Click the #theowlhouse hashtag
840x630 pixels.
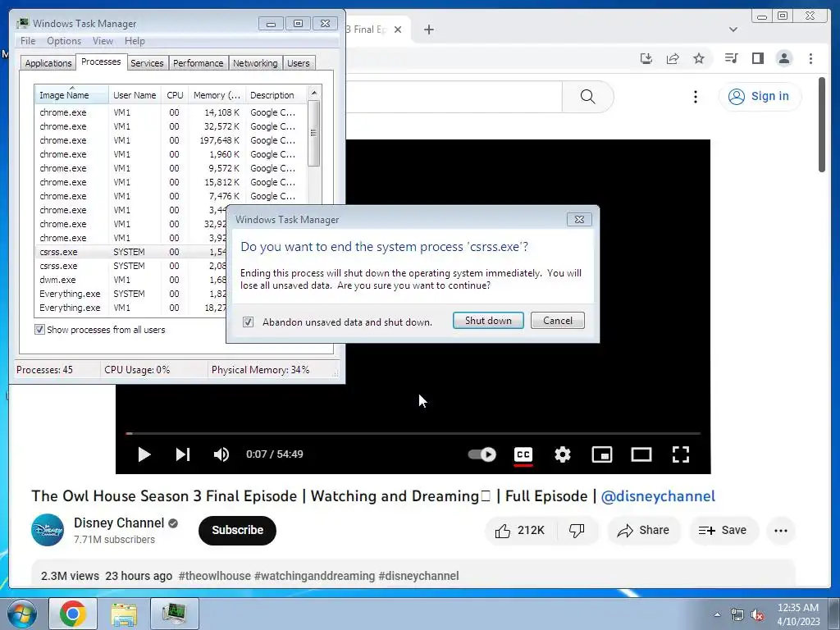point(214,576)
